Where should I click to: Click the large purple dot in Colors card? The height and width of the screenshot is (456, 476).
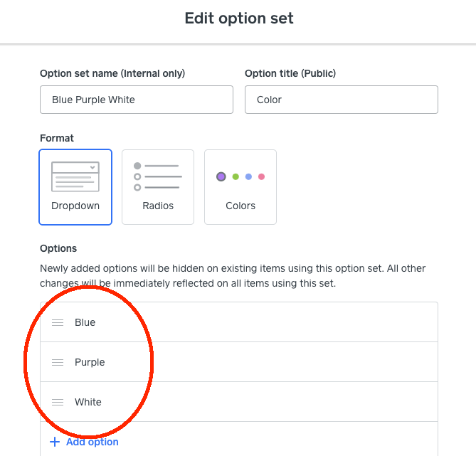click(221, 176)
